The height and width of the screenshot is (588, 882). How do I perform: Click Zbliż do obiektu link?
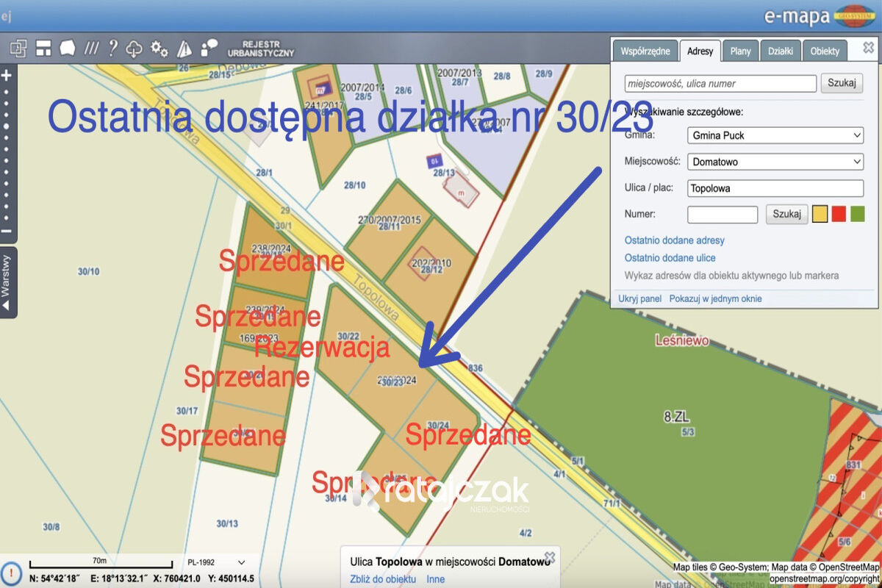click(384, 579)
